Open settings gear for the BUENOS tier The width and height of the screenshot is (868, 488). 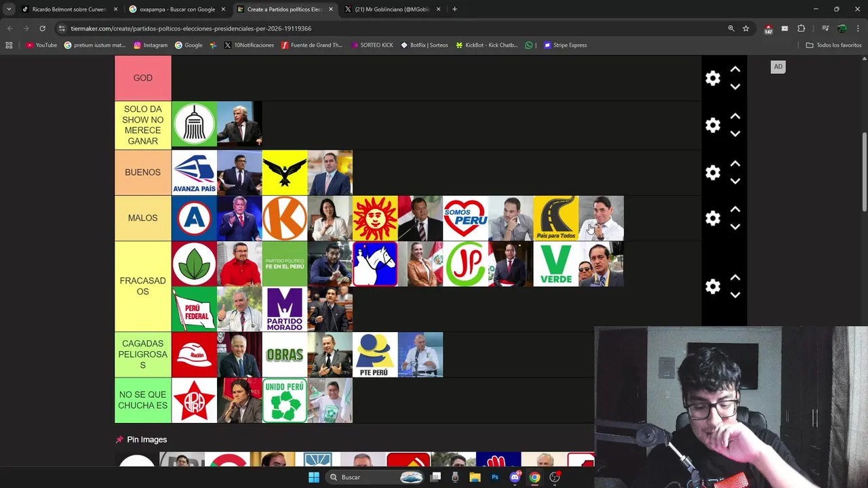pyautogui.click(x=713, y=172)
